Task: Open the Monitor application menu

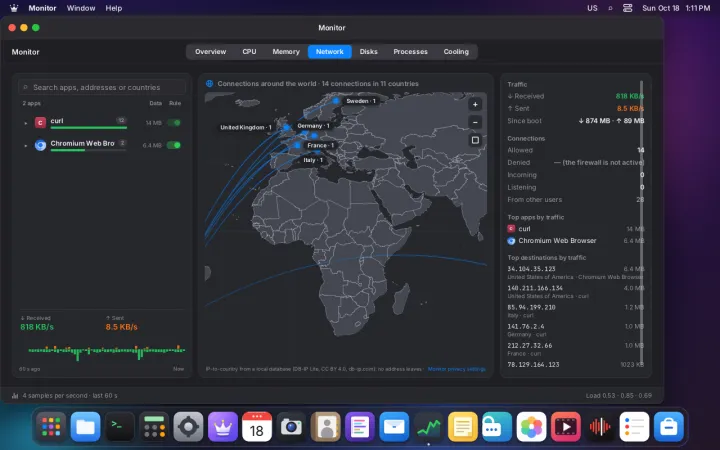Action: 42,8
